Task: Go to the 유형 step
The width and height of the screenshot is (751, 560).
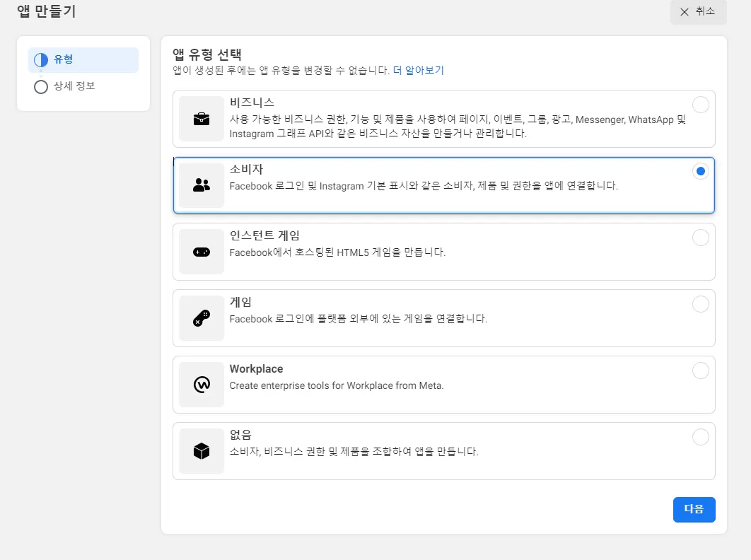Action: 64,59
